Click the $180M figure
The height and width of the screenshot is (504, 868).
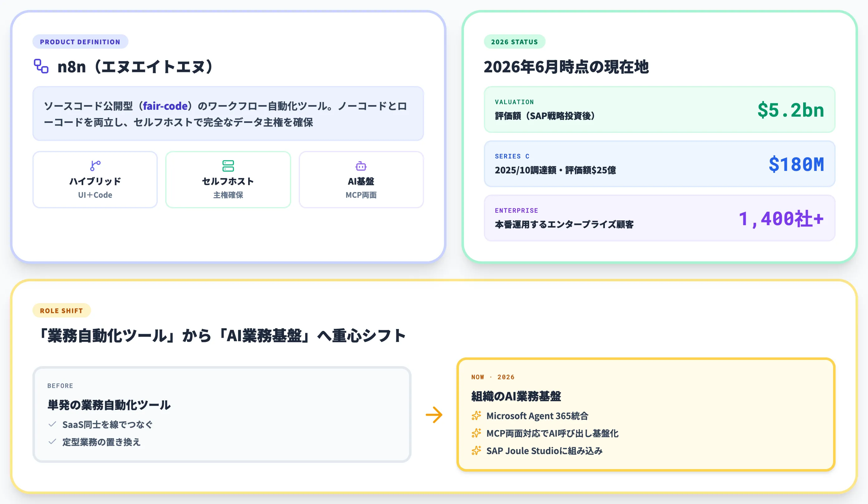click(796, 164)
